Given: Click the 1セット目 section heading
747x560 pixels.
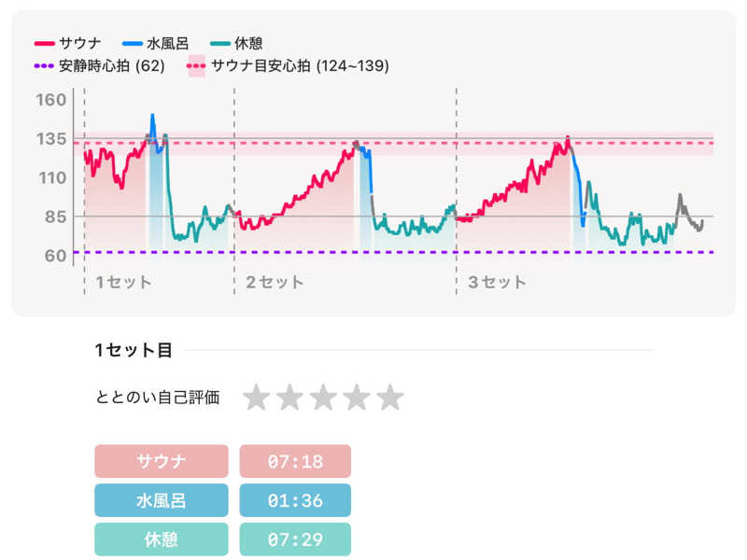Looking at the screenshot, I should click(134, 351).
